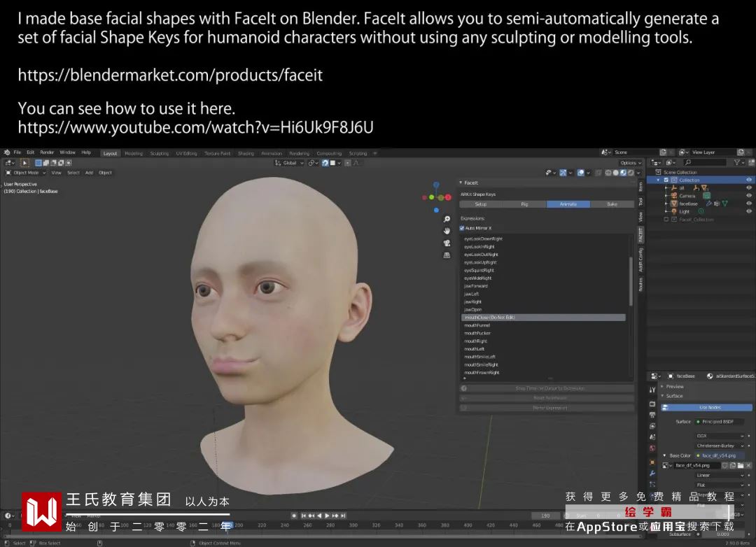Open the Window menu
756x547 pixels.
pyautogui.click(x=67, y=152)
